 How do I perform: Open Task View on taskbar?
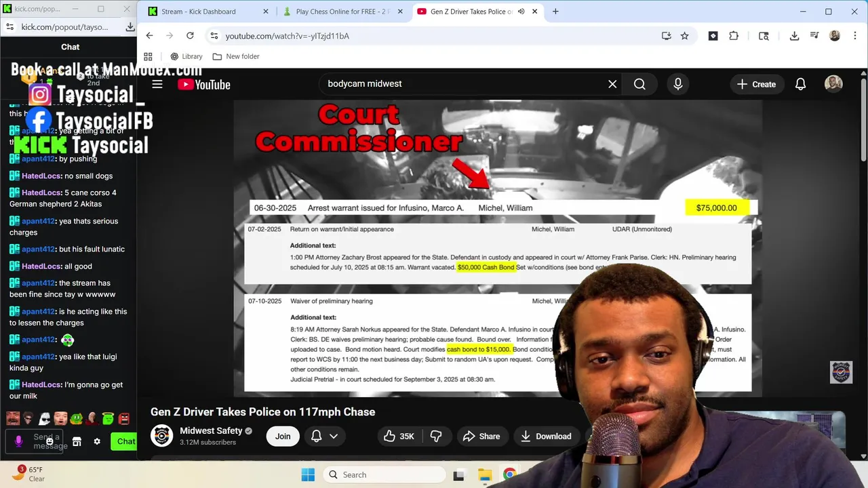point(459,474)
